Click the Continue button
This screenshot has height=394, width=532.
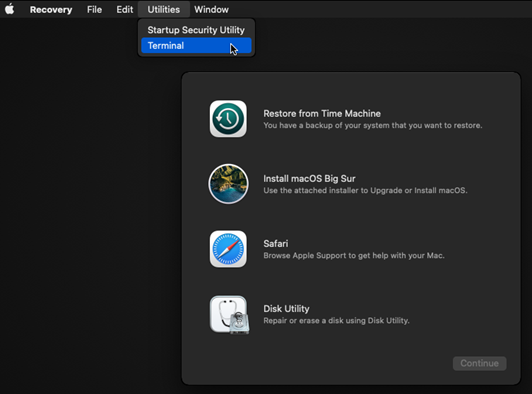coord(479,363)
